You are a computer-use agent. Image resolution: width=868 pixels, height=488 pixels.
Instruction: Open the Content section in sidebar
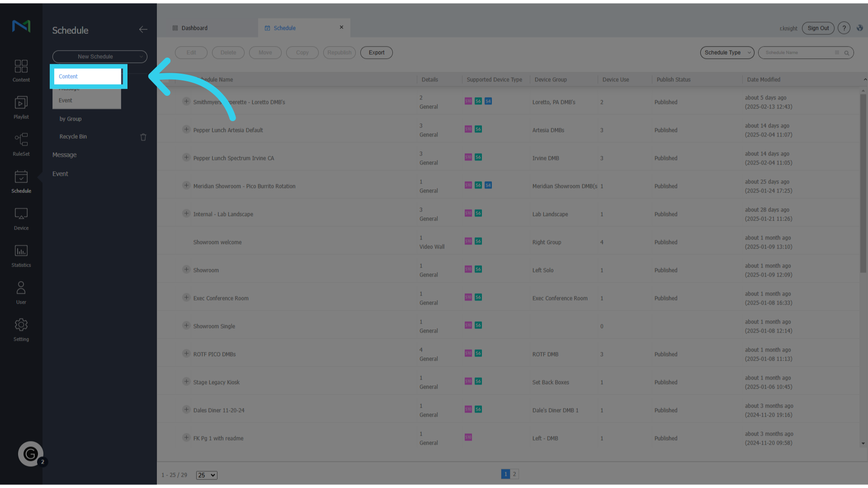(21, 71)
